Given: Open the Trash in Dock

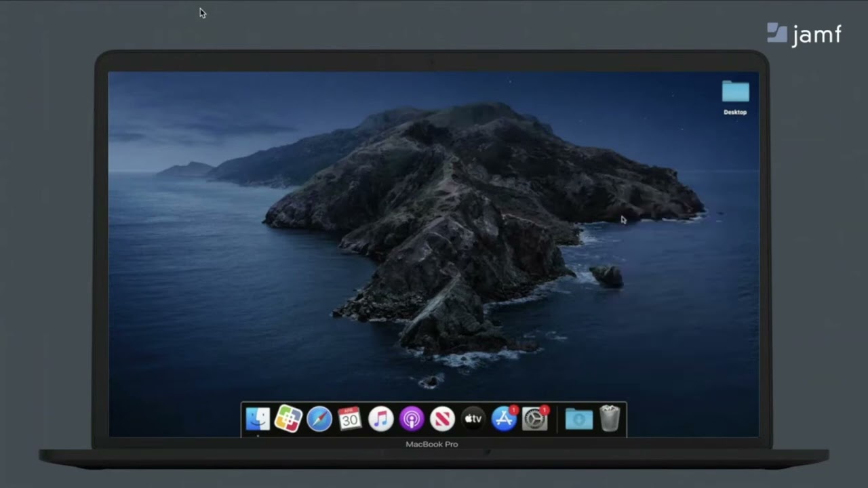Looking at the screenshot, I should coord(610,419).
